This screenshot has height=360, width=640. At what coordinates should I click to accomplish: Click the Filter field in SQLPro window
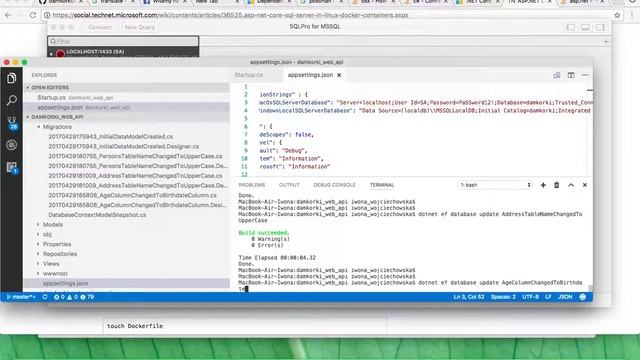[x=123, y=41]
